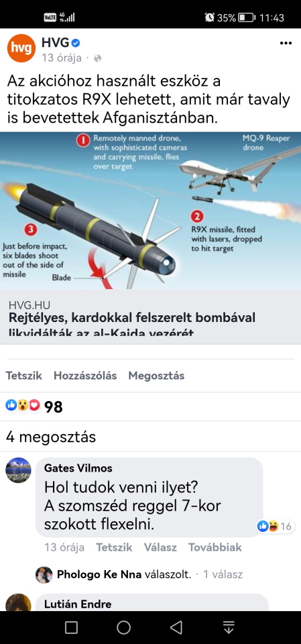Viewport: 301px width, 644px height.
Task: View the like-haha reactions on Gates Vilmos comment
Action: pos(275,526)
